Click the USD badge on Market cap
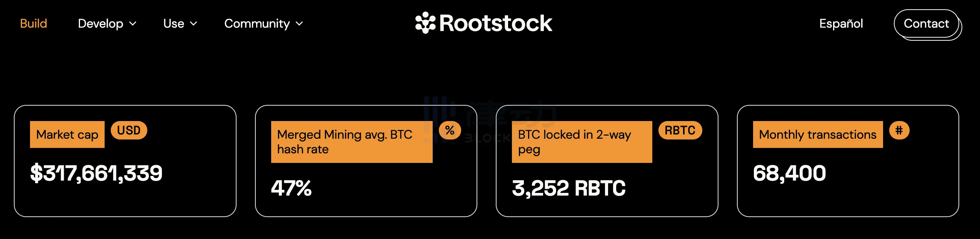The image size is (980, 239). (x=129, y=130)
